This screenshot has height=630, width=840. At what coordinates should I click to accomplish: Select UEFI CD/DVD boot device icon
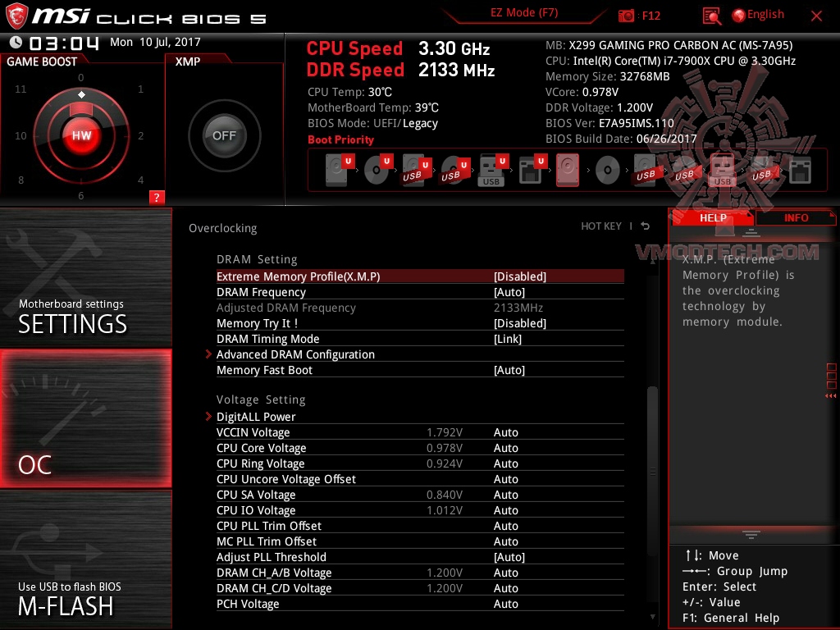coord(378,170)
